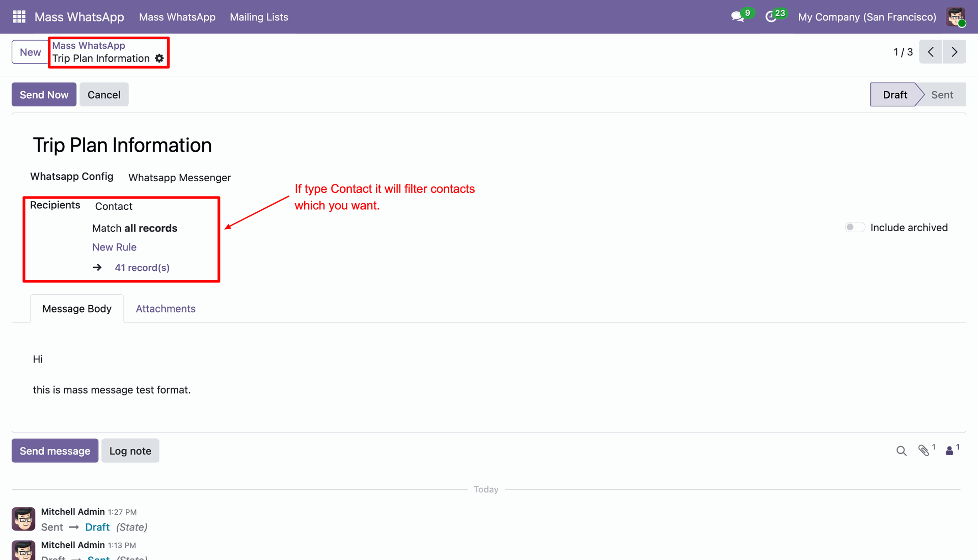The image size is (978, 560).
Task: Click the New Rule link
Action: (x=114, y=247)
